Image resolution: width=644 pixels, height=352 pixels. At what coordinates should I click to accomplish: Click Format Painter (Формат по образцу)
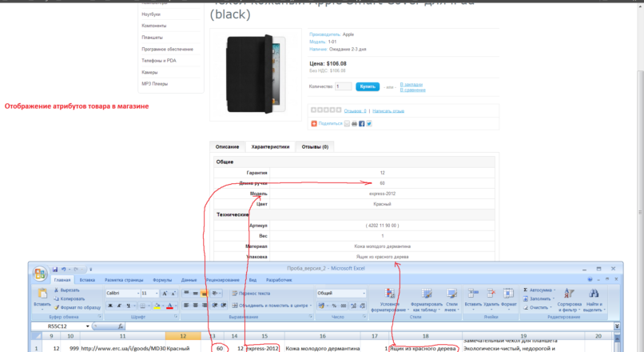coord(78,307)
